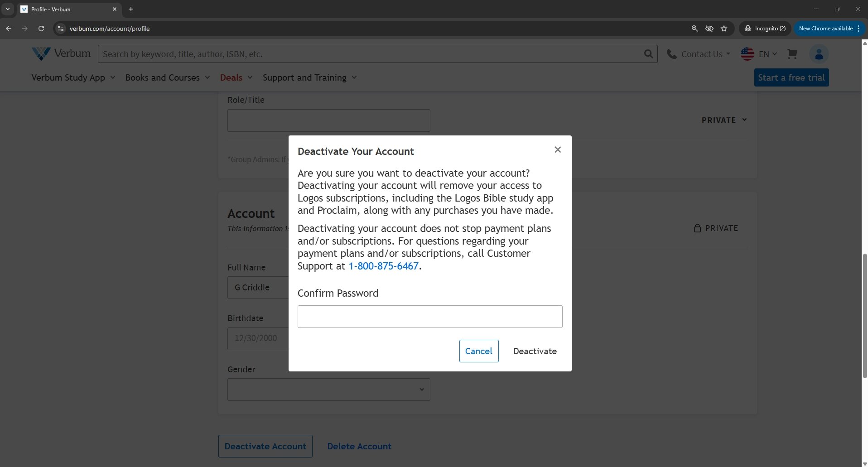Click the Verbum logo
This screenshot has height=467, width=868.
(61, 53)
